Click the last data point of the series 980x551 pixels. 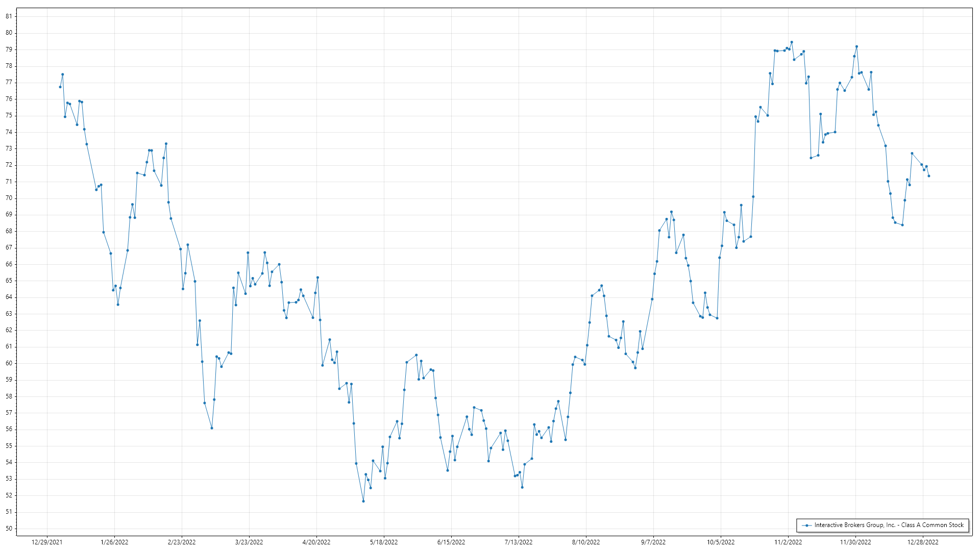click(x=929, y=176)
